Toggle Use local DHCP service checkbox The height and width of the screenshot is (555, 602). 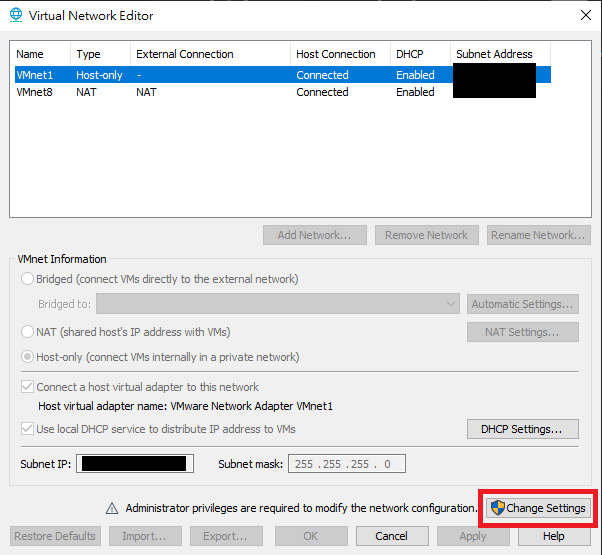click(27, 428)
